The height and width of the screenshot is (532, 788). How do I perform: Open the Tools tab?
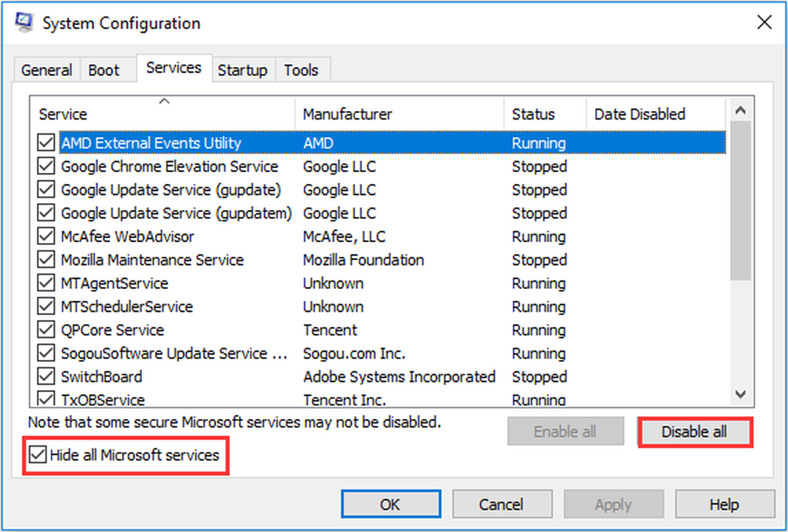tap(301, 70)
